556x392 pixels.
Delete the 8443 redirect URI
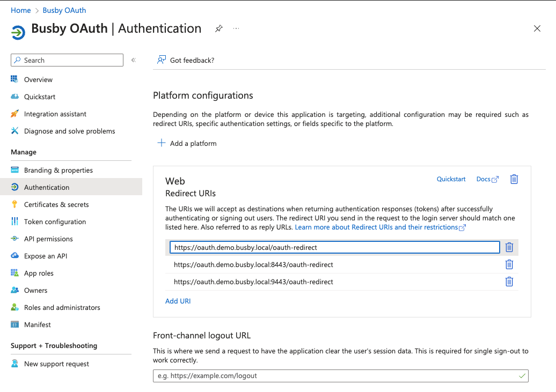pyautogui.click(x=509, y=264)
